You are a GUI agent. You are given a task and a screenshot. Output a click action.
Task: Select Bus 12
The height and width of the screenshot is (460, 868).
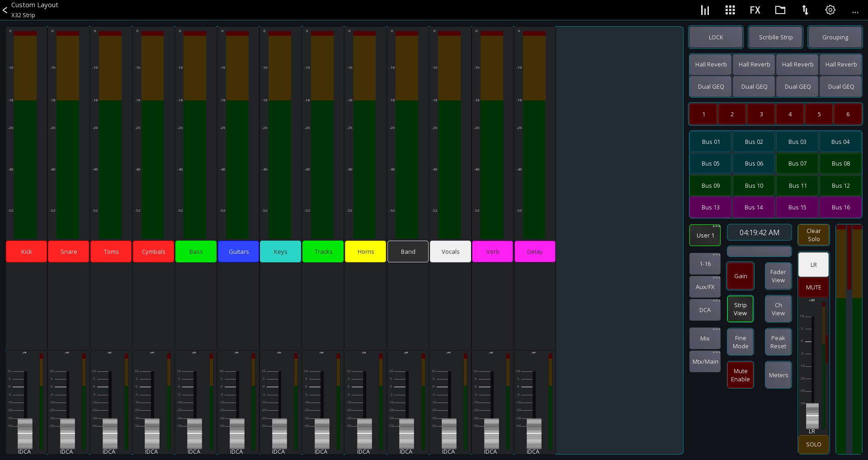click(x=841, y=185)
